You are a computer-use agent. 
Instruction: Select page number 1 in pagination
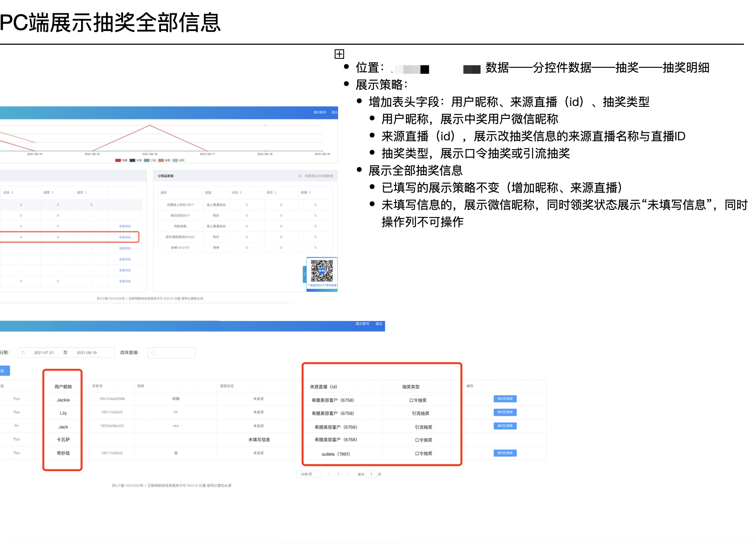pos(339,474)
